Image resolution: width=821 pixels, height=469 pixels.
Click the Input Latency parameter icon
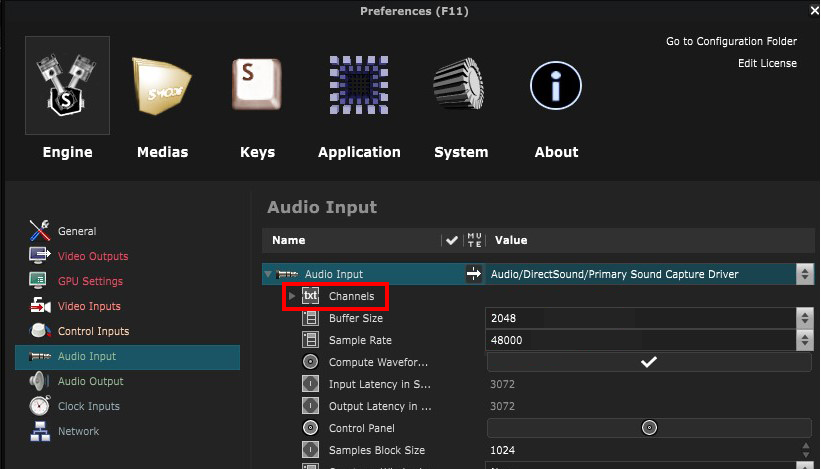point(310,384)
